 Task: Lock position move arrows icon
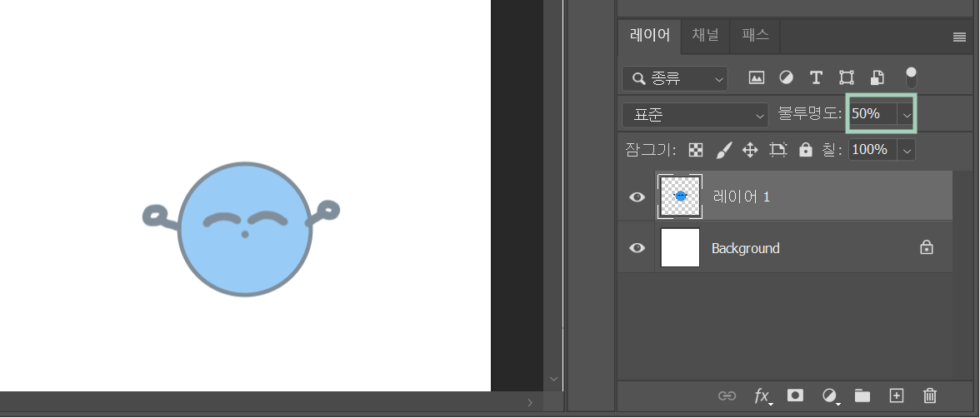click(x=750, y=150)
